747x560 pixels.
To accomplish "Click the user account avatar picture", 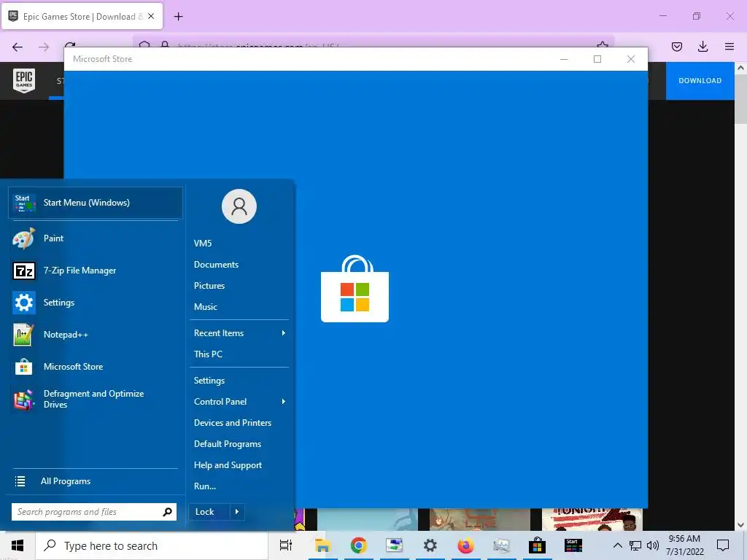I will pyautogui.click(x=239, y=206).
